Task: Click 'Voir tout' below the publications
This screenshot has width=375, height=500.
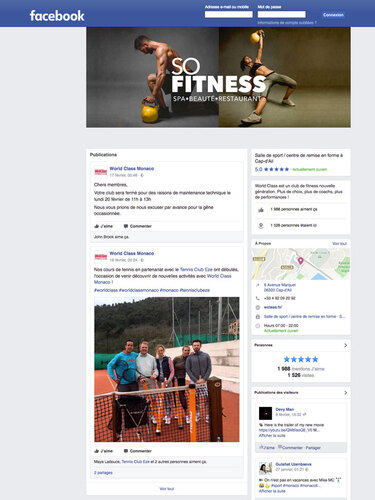Action: [x=167, y=489]
